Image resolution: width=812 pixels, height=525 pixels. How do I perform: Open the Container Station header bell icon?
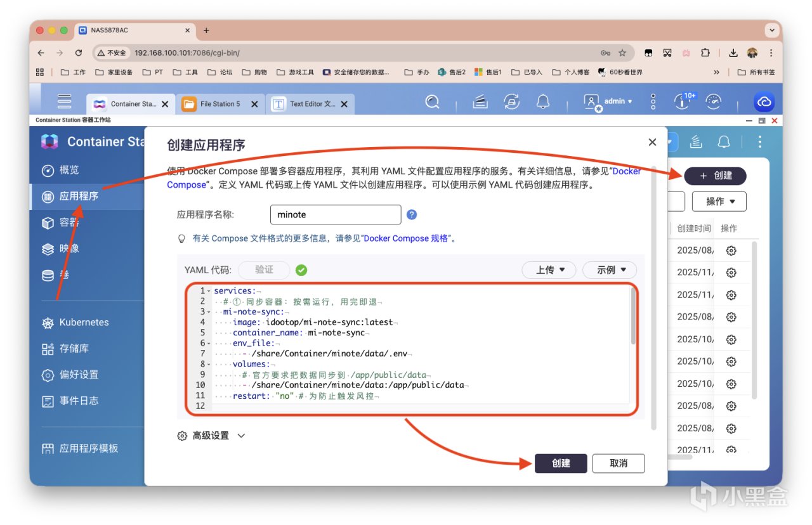[x=724, y=141]
